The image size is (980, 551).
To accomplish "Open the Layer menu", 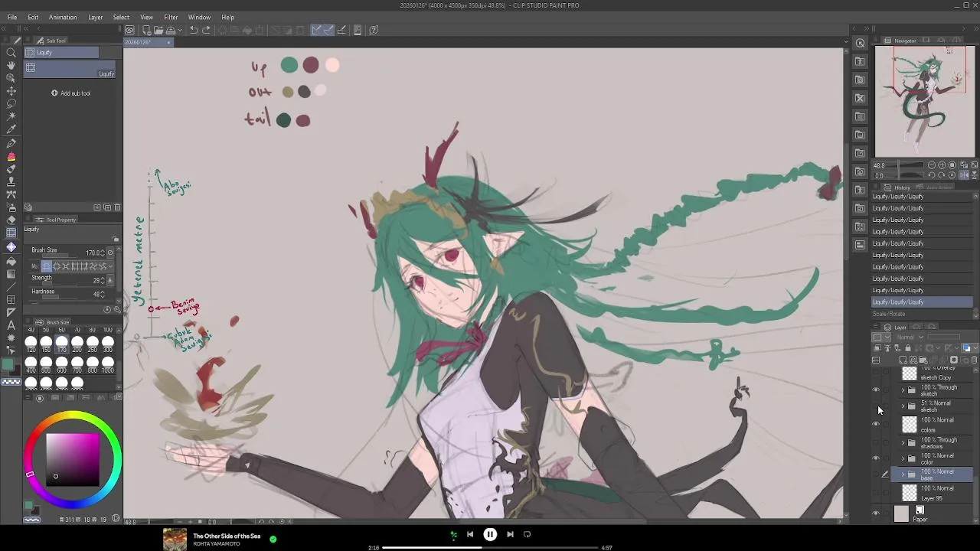I will pos(95,17).
